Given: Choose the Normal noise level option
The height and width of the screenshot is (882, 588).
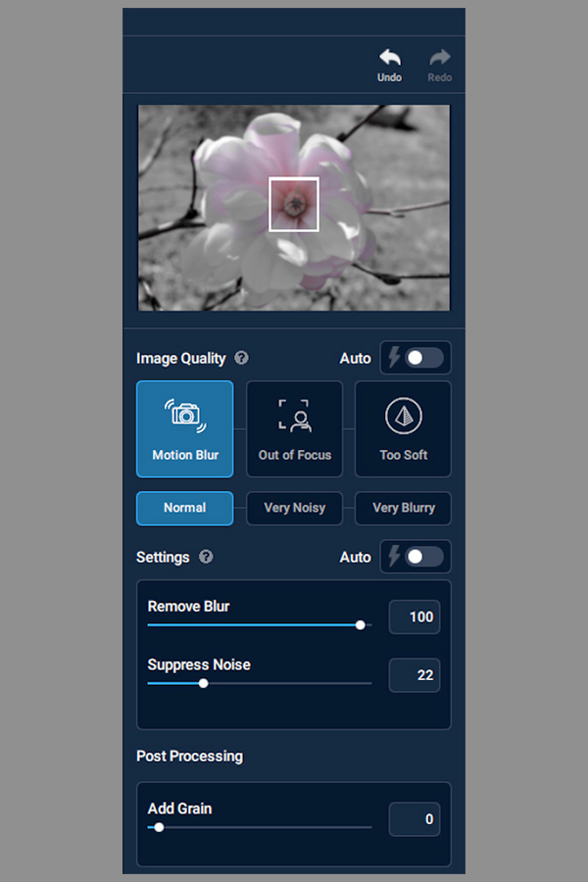Looking at the screenshot, I should [184, 508].
